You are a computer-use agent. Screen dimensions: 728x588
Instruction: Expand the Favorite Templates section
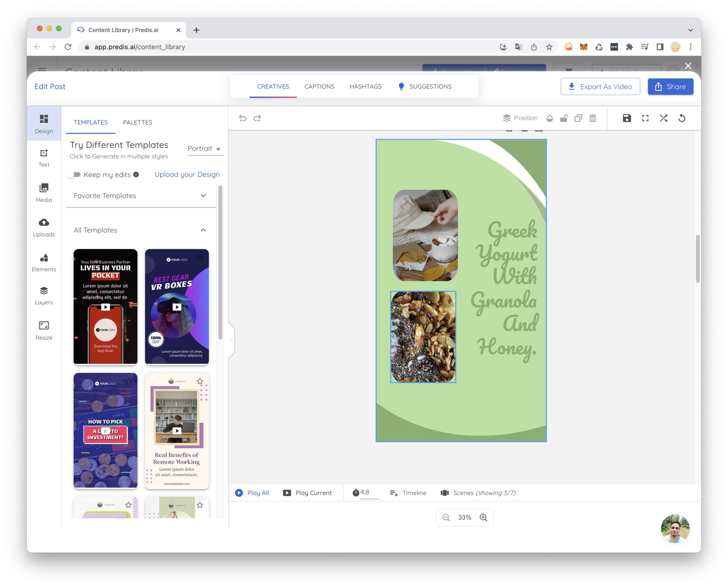pos(203,195)
